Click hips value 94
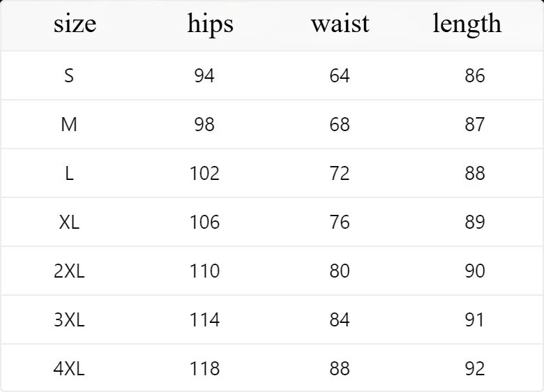 point(204,75)
